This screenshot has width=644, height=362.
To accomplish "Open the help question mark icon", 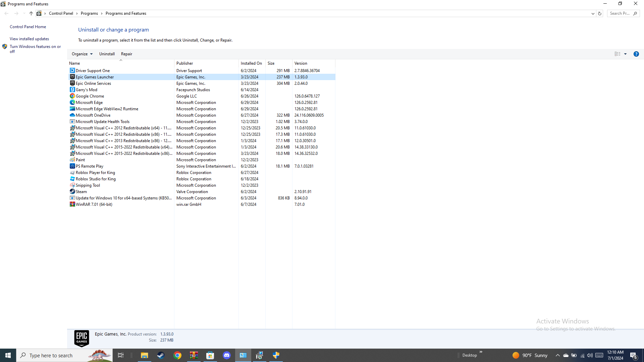I will (x=636, y=54).
